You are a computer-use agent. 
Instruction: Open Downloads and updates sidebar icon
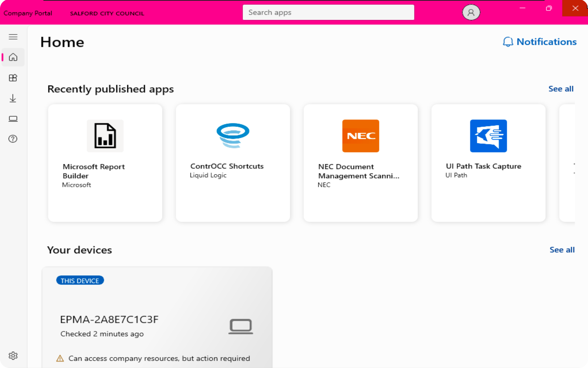13,98
